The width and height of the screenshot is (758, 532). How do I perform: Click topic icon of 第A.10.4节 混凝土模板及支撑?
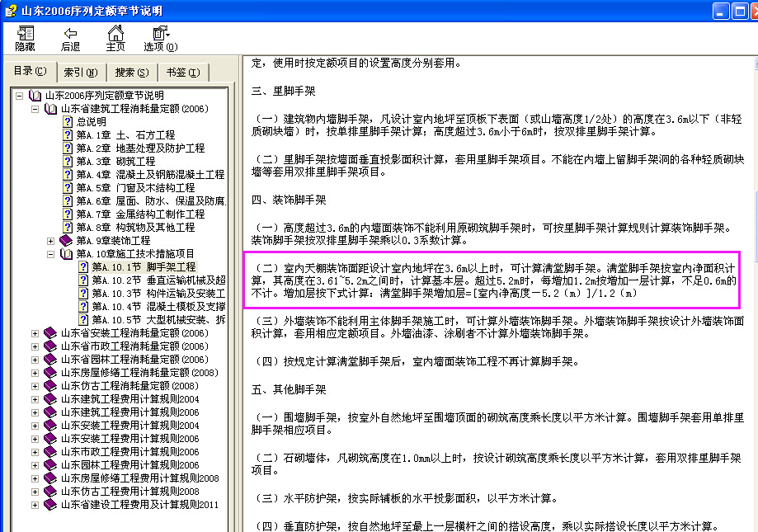83,306
